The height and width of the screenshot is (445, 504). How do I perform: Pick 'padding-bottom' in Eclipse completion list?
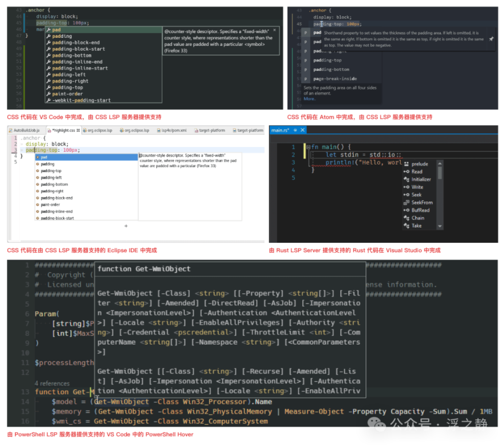click(x=87, y=184)
